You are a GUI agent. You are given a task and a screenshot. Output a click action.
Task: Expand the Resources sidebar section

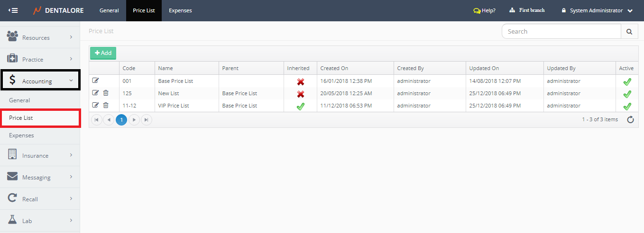[40, 37]
